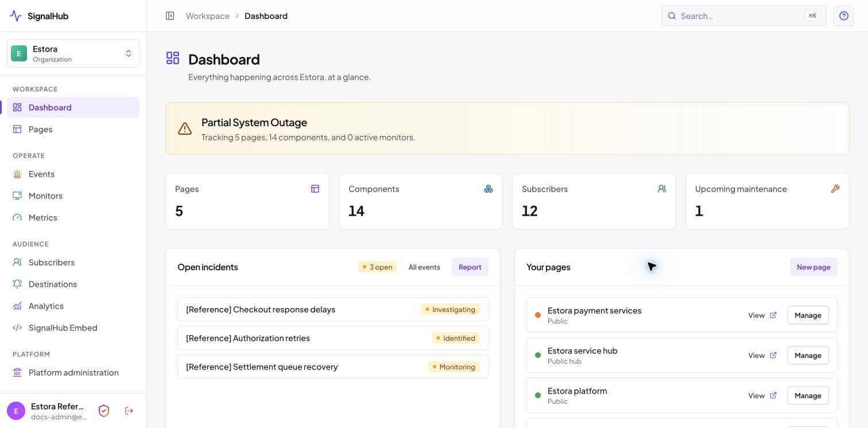Open external link icon for Estora service hub

click(773, 355)
